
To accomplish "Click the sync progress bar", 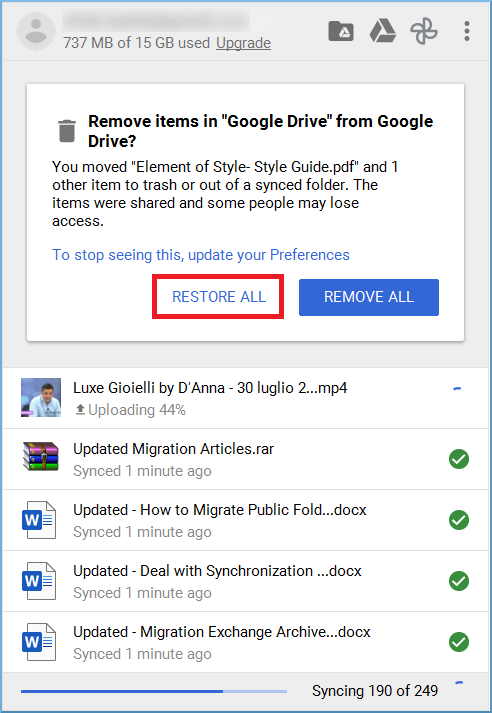I will point(154,691).
